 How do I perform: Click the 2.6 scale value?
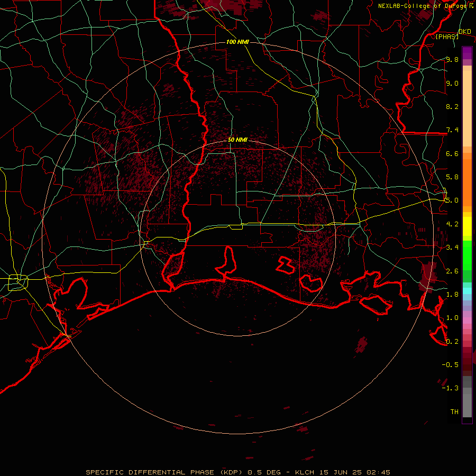click(452, 271)
